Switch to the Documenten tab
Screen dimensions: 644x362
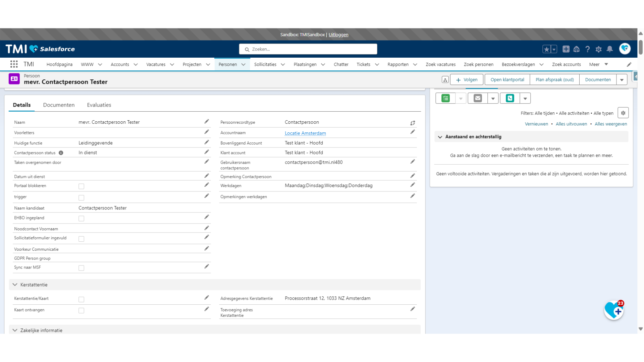59,105
